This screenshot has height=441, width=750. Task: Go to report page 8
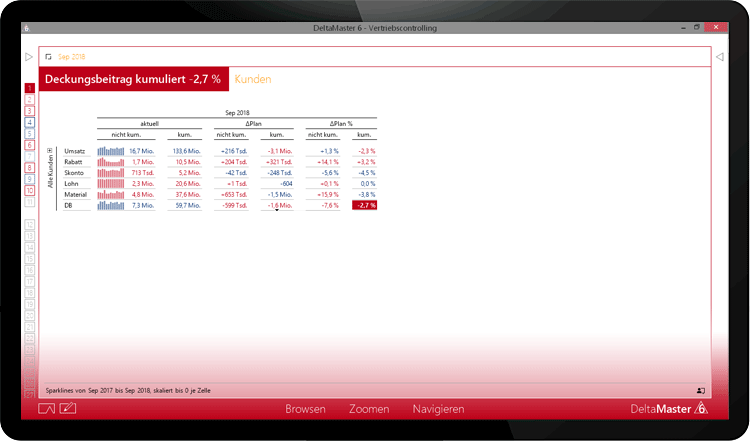point(30,168)
